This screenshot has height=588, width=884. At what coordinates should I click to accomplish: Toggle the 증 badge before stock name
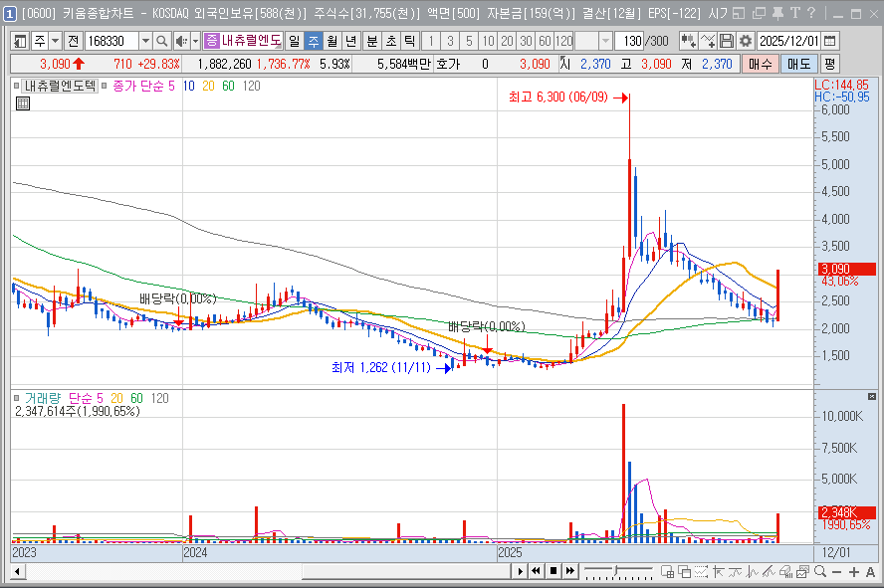211,40
